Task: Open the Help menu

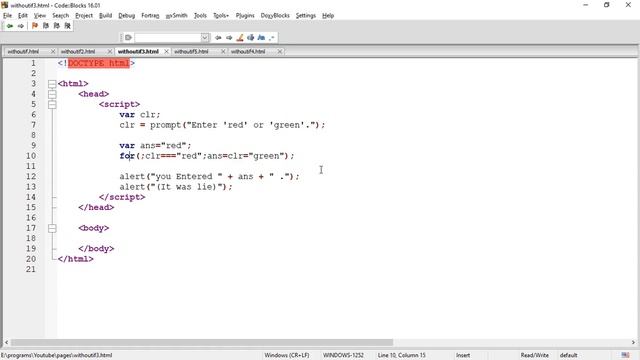Action: point(328,16)
